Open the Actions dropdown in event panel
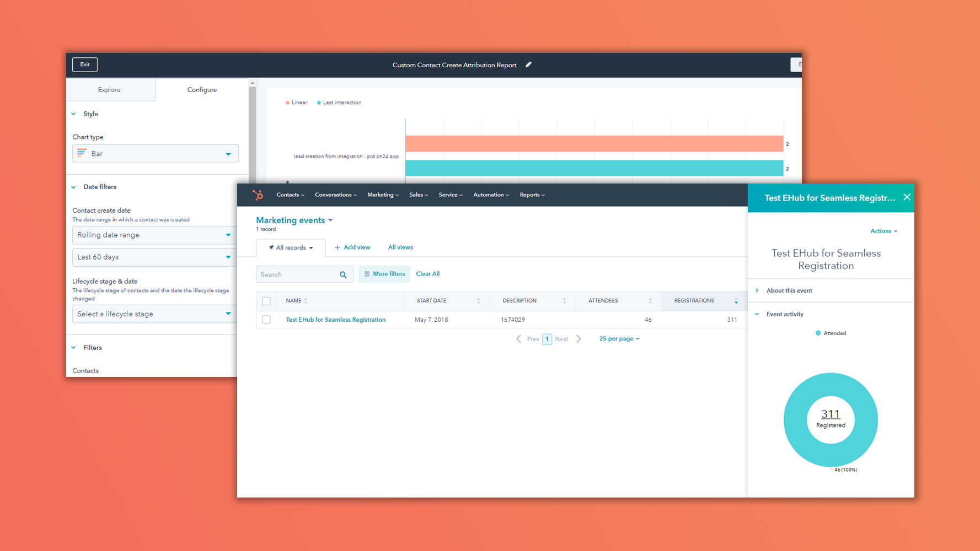This screenshot has width=980, height=551. (883, 231)
